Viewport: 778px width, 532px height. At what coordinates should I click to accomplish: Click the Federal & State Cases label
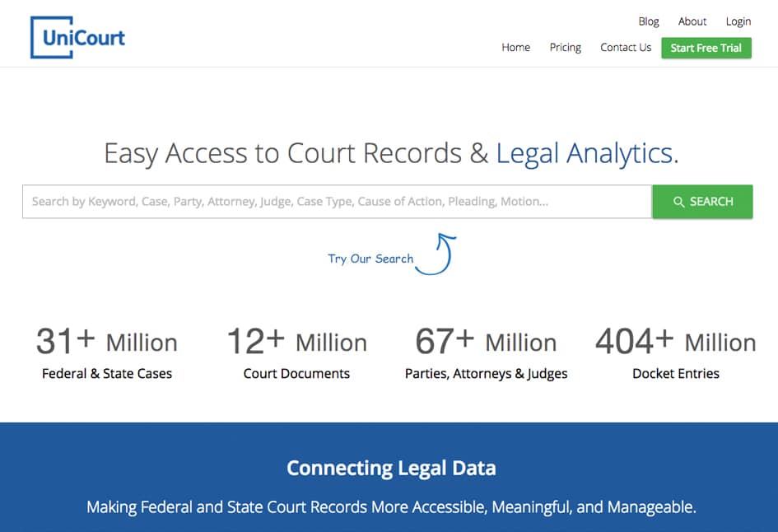coord(107,373)
